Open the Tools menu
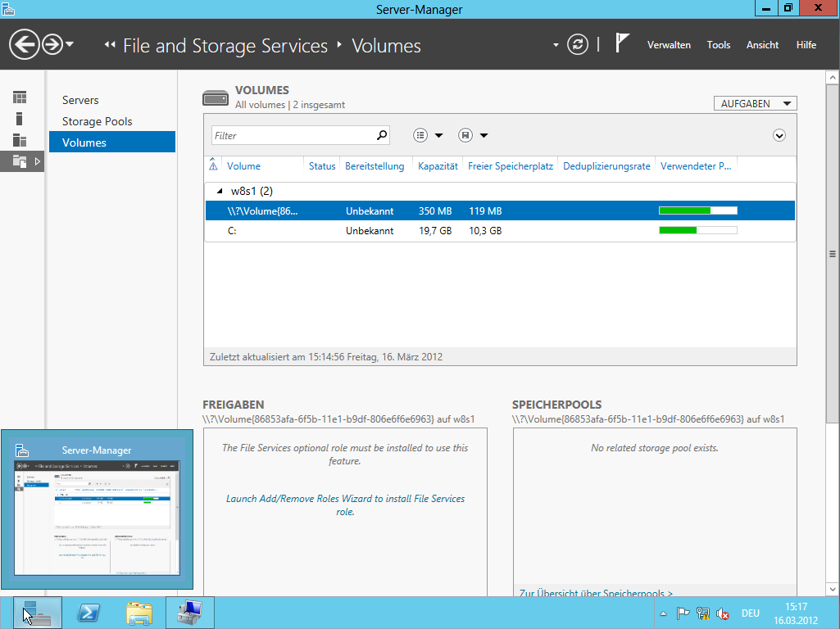Viewport: 840px width, 629px height. click(x=718, y=45)
